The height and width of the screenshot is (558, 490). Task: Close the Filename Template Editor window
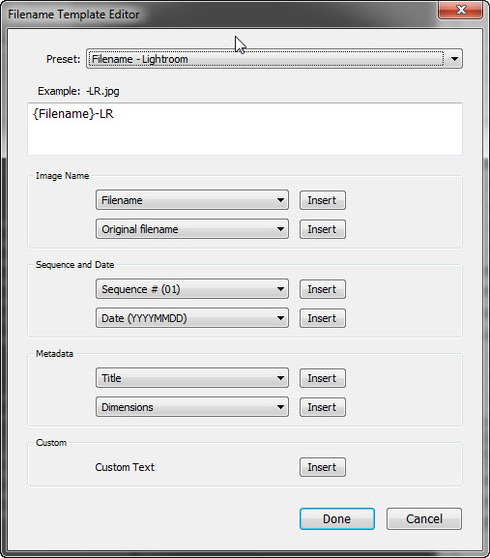[461, 10]
